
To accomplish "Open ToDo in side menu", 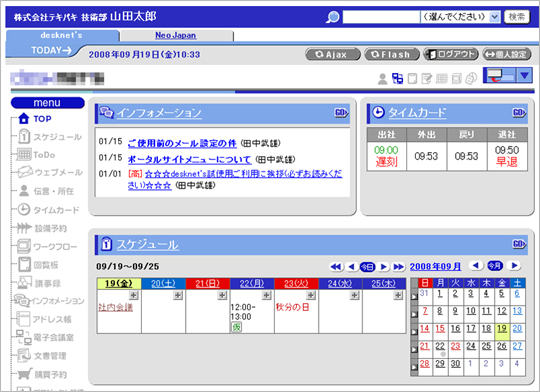I will pos(36,155).
